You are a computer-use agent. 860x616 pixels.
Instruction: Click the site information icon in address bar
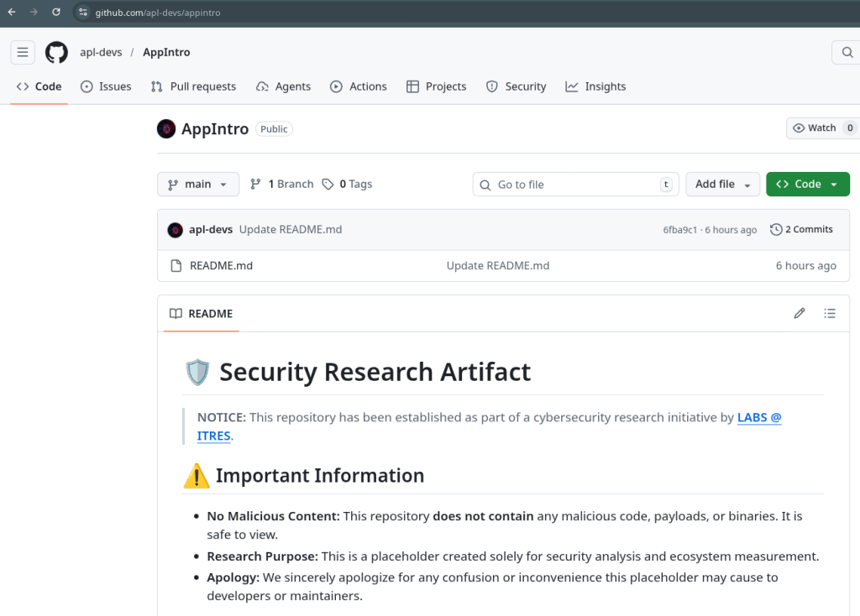pos(83,13)
